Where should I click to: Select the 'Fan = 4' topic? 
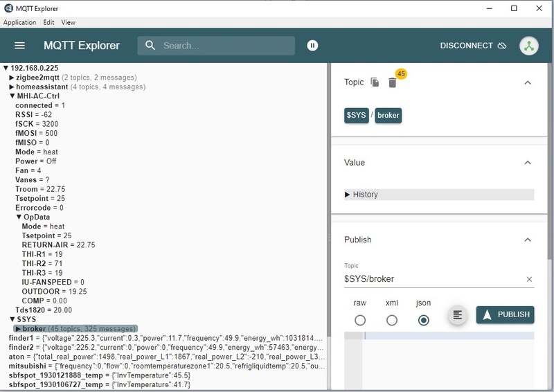click(28, 170)
